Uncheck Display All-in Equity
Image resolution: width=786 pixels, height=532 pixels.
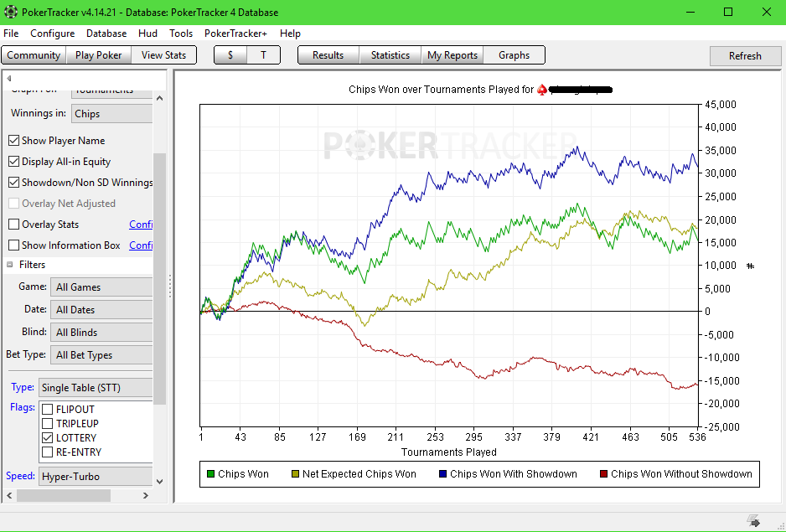coord(14,162)
